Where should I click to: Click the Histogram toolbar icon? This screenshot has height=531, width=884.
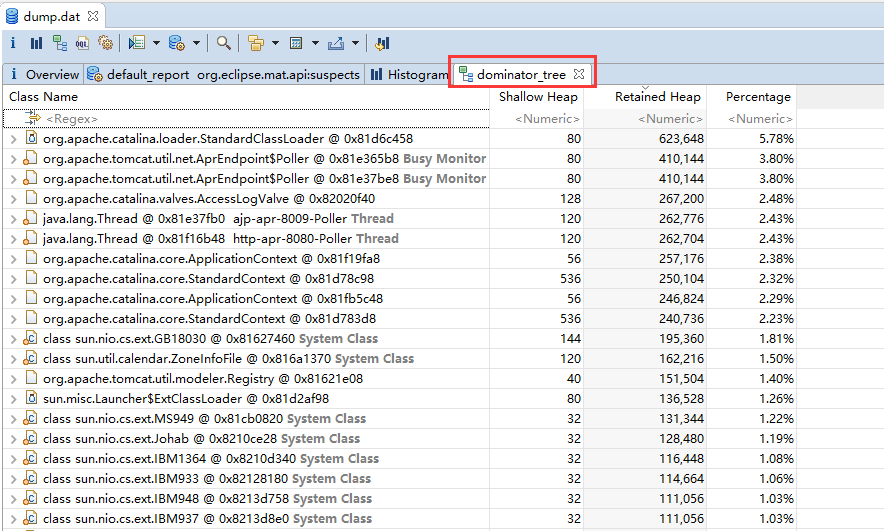36,43
